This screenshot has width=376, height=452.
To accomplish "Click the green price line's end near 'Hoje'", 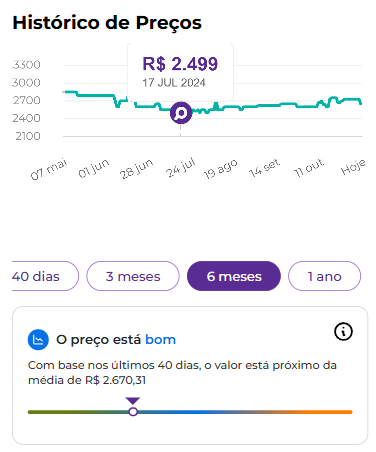I will 360,103.
